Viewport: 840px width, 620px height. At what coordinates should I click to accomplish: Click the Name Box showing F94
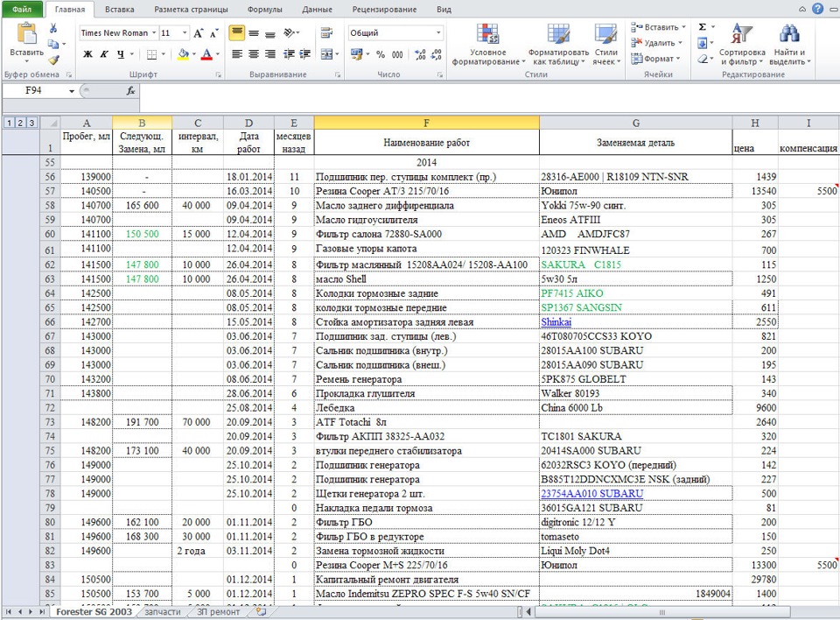(x=34, y=91)
